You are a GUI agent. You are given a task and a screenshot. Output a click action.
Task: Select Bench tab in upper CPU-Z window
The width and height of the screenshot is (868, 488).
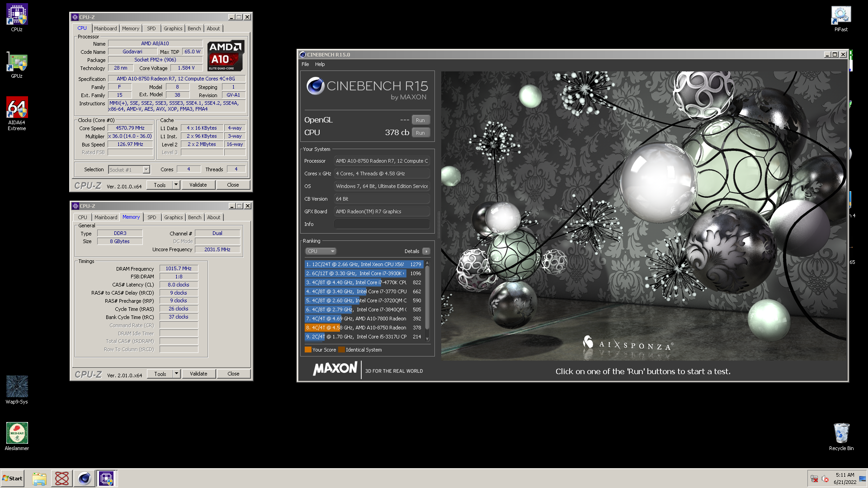194,28
